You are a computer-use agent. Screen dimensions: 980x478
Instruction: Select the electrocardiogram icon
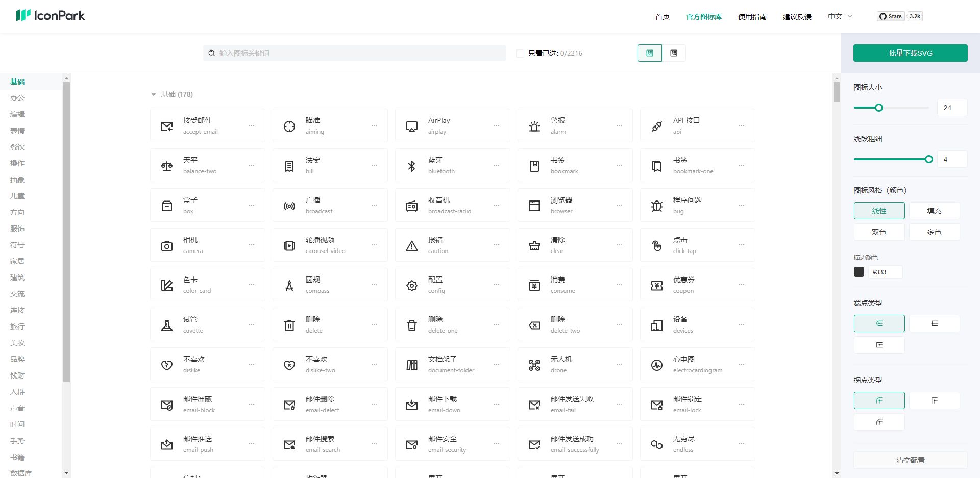point(657,365)
